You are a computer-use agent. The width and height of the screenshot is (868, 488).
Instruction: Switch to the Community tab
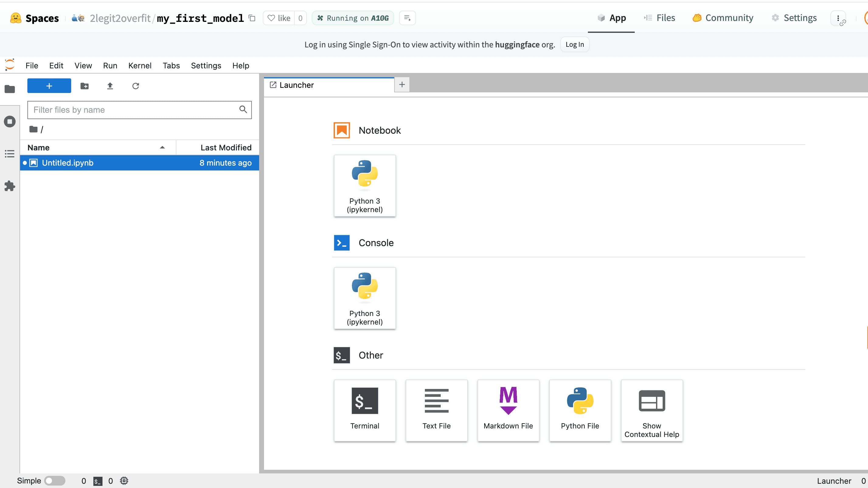point(723,18)
